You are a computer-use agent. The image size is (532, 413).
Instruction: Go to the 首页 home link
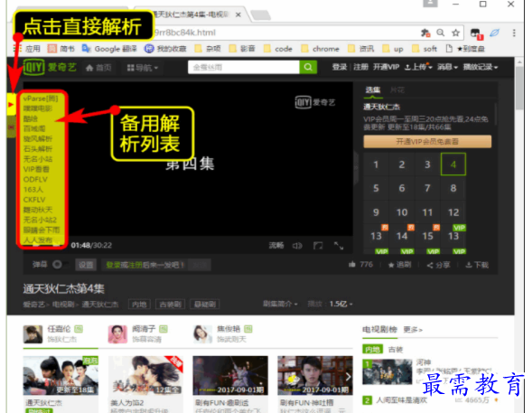(x=98, y=68)
